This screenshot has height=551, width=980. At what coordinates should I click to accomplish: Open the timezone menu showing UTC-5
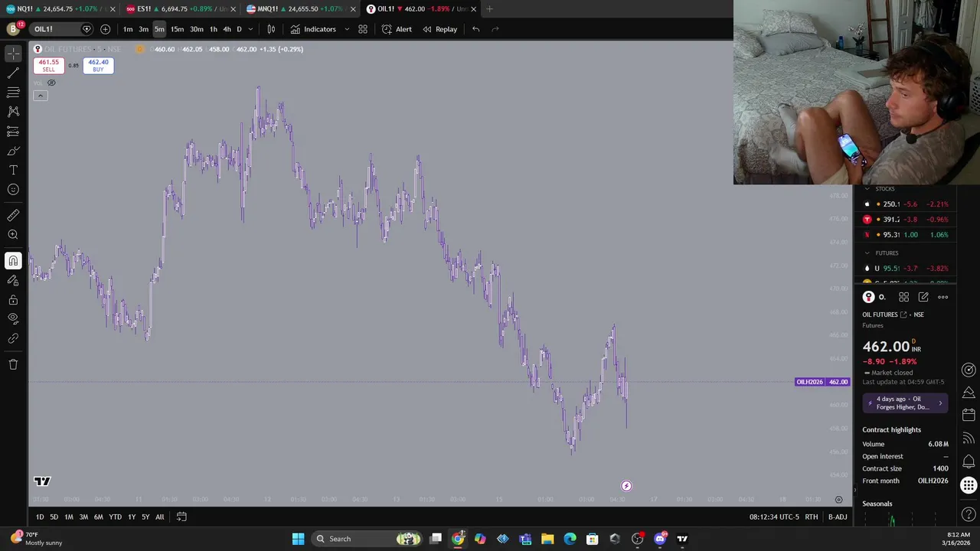[773, 517]
